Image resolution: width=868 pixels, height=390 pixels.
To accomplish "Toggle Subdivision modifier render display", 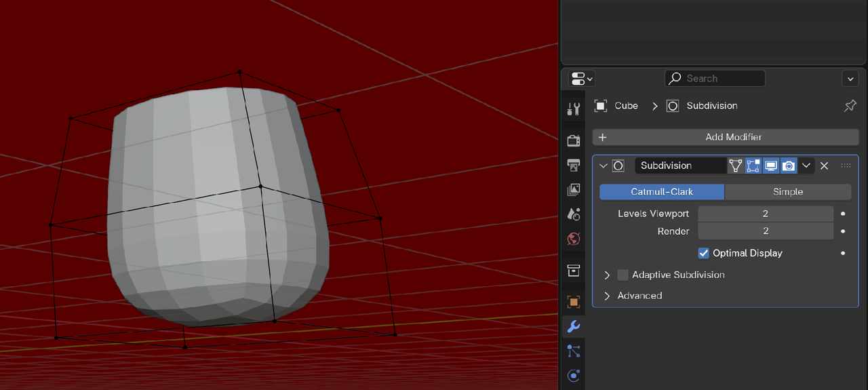I will [x=788, y=165].
